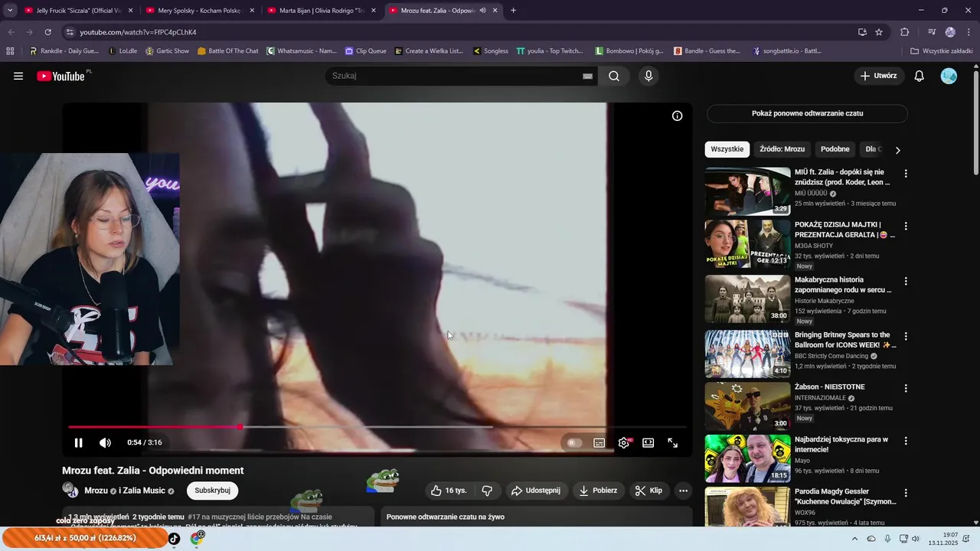Open the Żabson - NIEISTOTNE thumbnail
Image resolution: width=980 pixels, height=551 pixels.
click(747, 406)
